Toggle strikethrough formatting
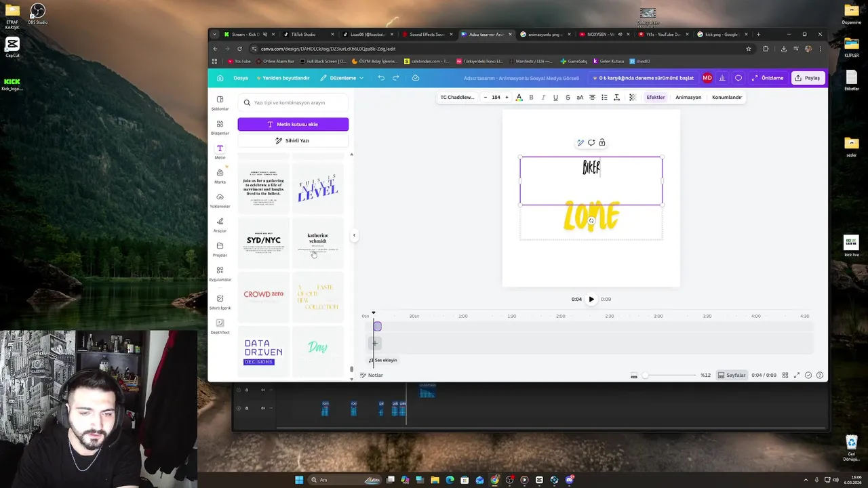Screen dimensions: 868x488 click(x=568, y=97)
